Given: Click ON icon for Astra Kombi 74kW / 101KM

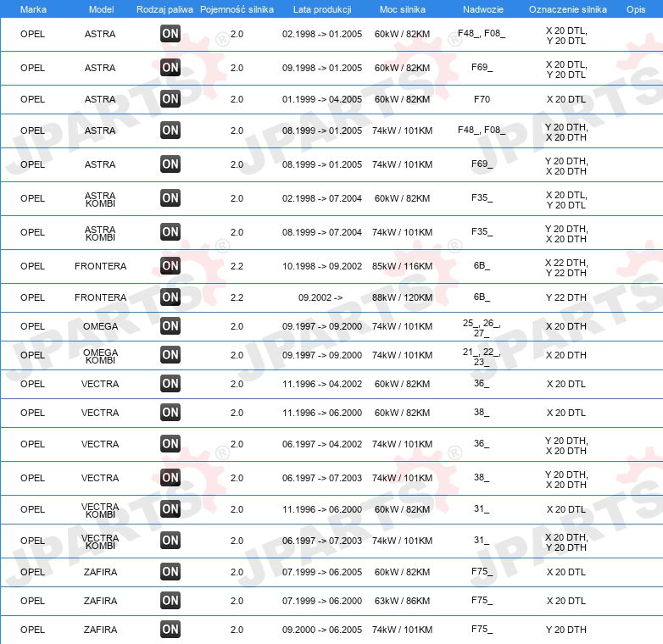Looking at the screenshot, I should 170,231.
